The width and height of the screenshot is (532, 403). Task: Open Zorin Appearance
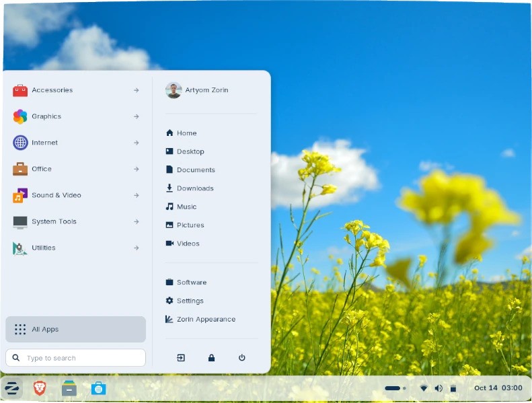(205, 320)
